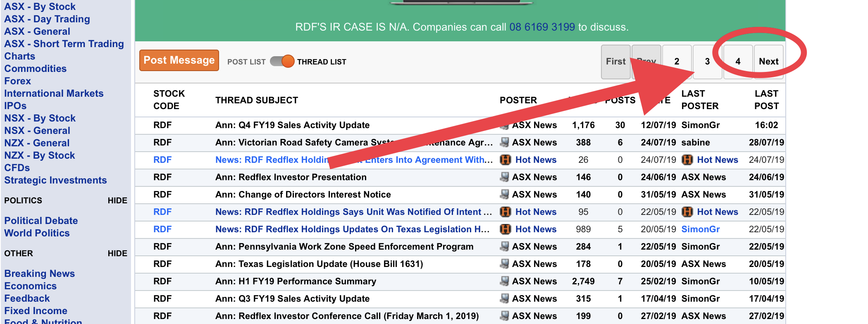Viewport: 868px width, 324px height.
Task: Open News: Redflex Says Unit Was Notified thread
Action: (x=353, y=212)
